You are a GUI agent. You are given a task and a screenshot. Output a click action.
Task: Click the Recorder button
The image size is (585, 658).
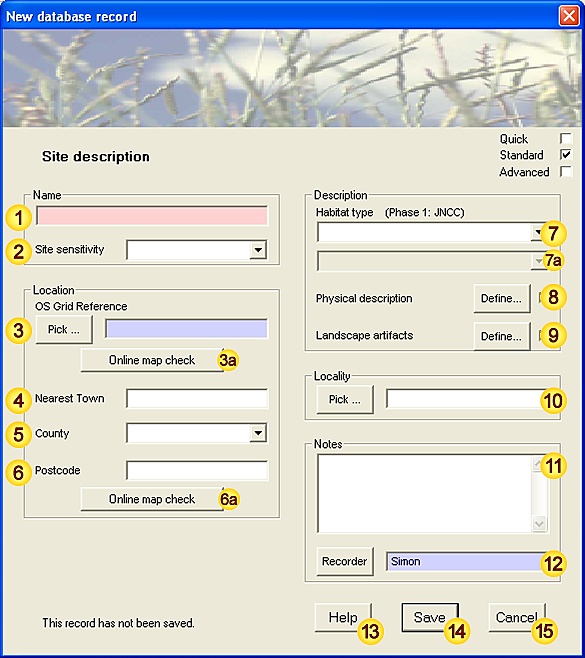point(345,561)
